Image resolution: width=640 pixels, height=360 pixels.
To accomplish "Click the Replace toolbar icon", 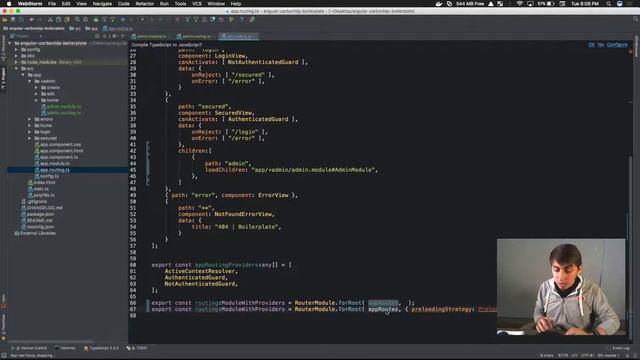I will (x=86, y=19).
